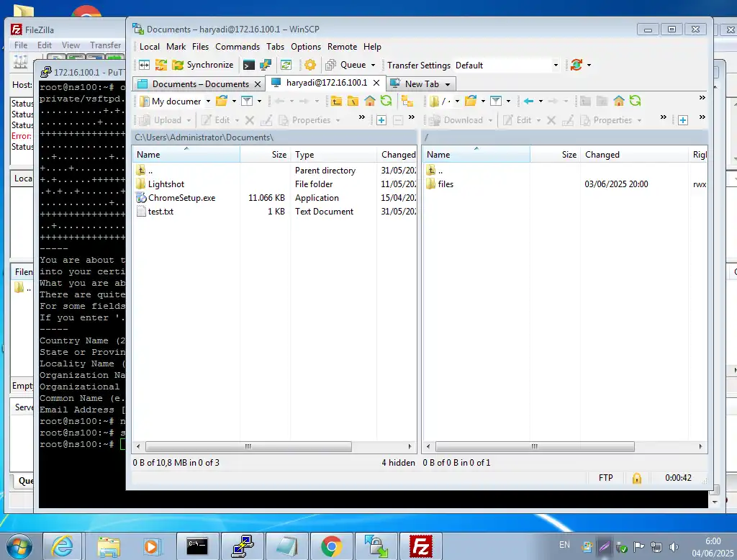The width and height of the screenshot is (737, 560).
Task: Sort local files by the Size column
Action: pyautogui.click(x=279, y=155)
